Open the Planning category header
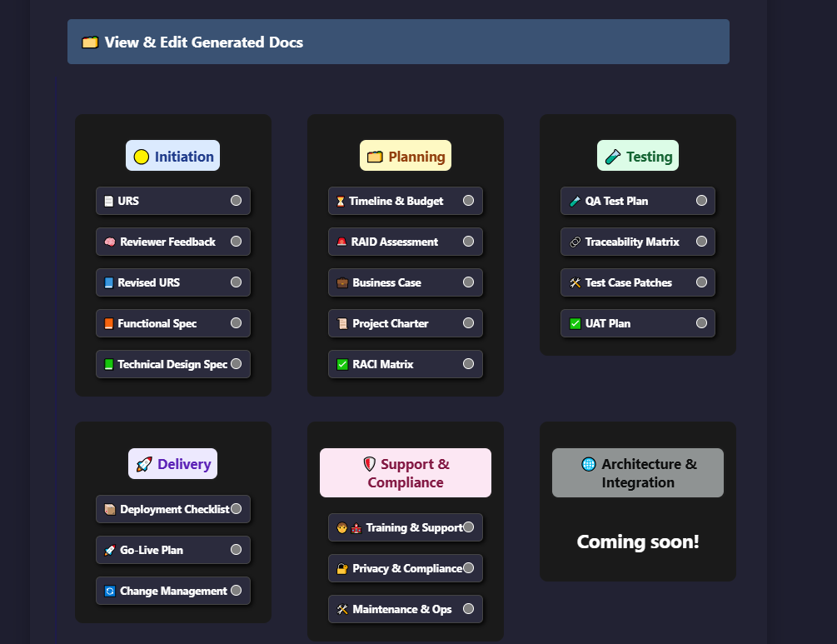The width and height of the screenshot is (837, 644). (x=406, y=155)
